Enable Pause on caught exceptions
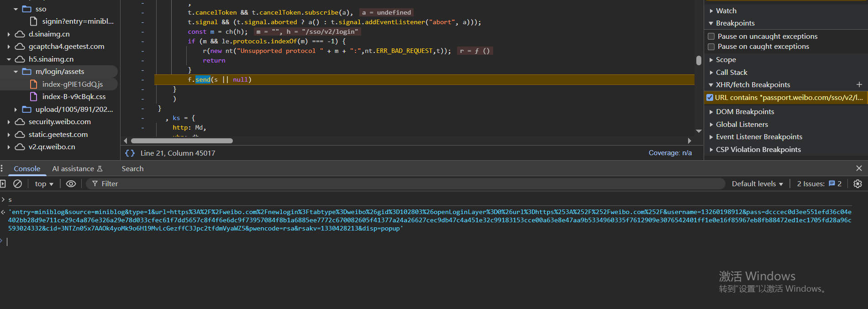868x309 pixels. (711, 47)
